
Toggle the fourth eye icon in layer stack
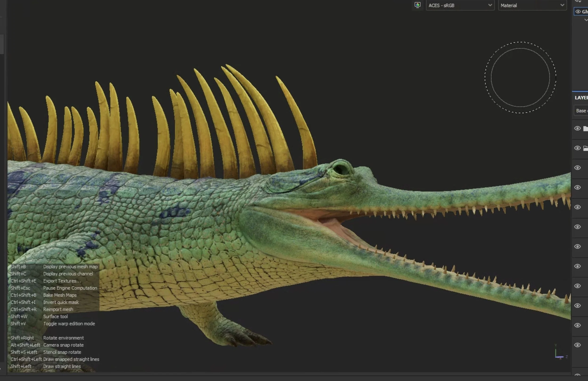coord(577,187)
